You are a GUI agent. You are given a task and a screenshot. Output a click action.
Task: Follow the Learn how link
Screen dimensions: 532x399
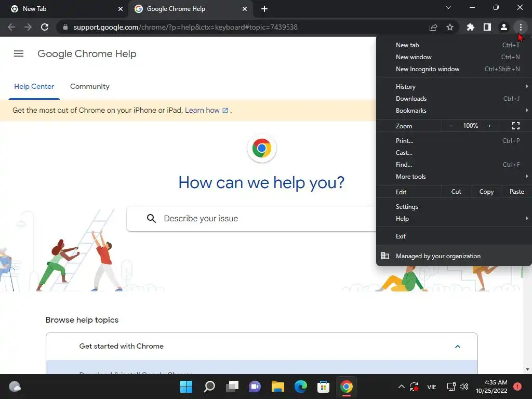coord(206,110)
